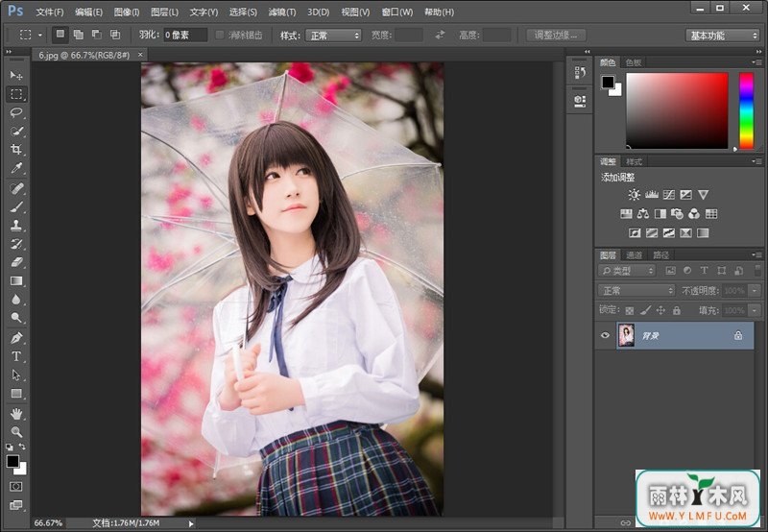Enable Add to Selection mode
Screen dimensions: 768x532
tap(79, 35)
